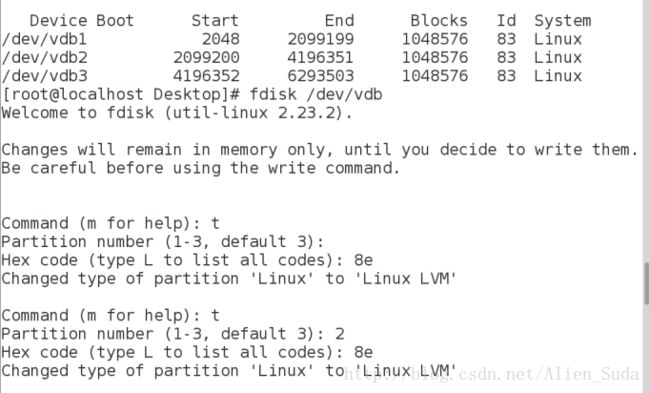Click the terminal scrollbar thumb
This screenshot has height=393, width=650.
click(647, 284)
